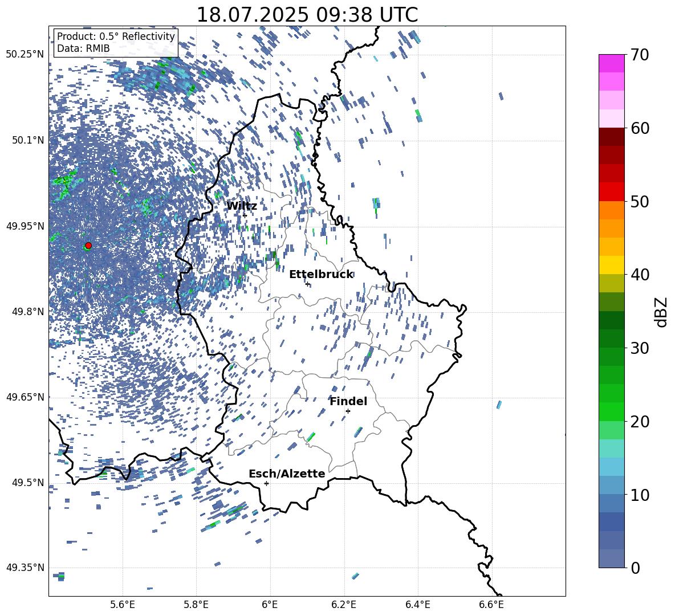Image resolution: width=675 pixels, height=616 pixels.
Task: Click the 'Data: RMIB' text
Action: (x=83, y=48)
